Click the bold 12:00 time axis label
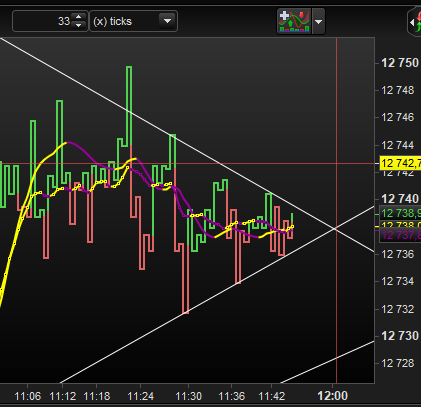Image resolution: width=421 pixels, height=407 pixels. point(333,396)
